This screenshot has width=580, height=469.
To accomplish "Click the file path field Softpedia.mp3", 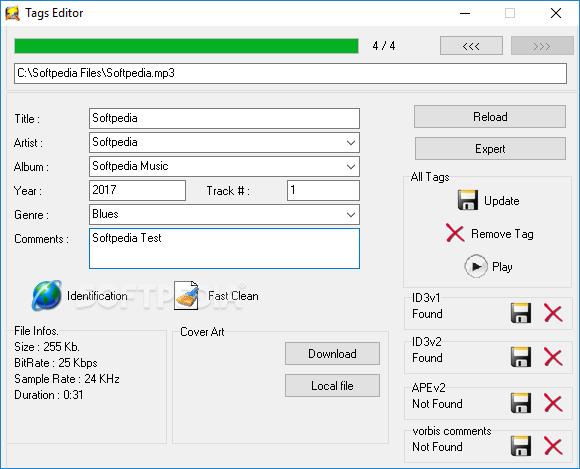I will click(290, 73).
